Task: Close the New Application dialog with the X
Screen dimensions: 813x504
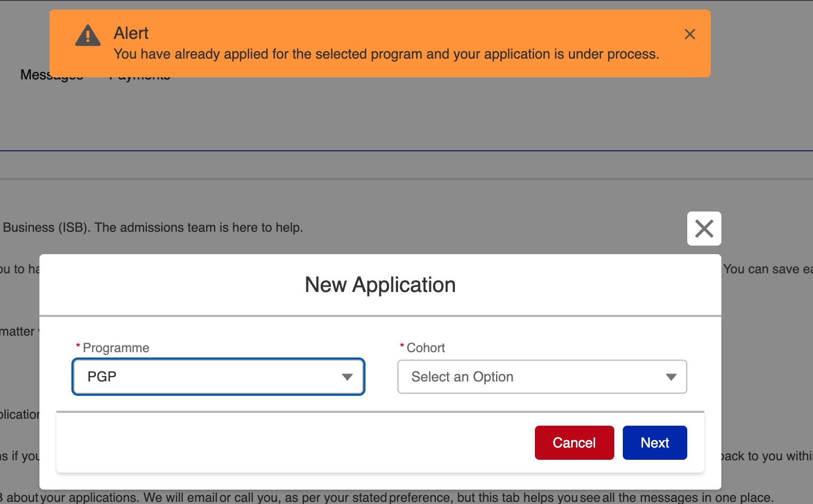Action: (x=704, y=229)
